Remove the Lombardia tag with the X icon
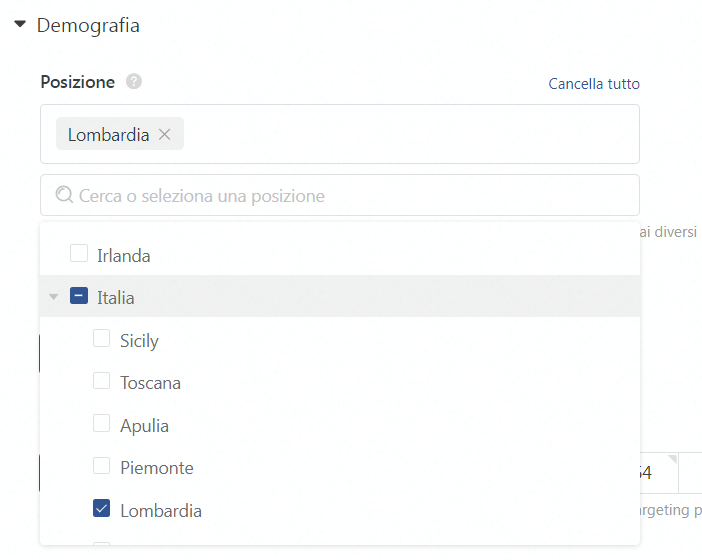 pyautogui.click(x=164, y=134)
